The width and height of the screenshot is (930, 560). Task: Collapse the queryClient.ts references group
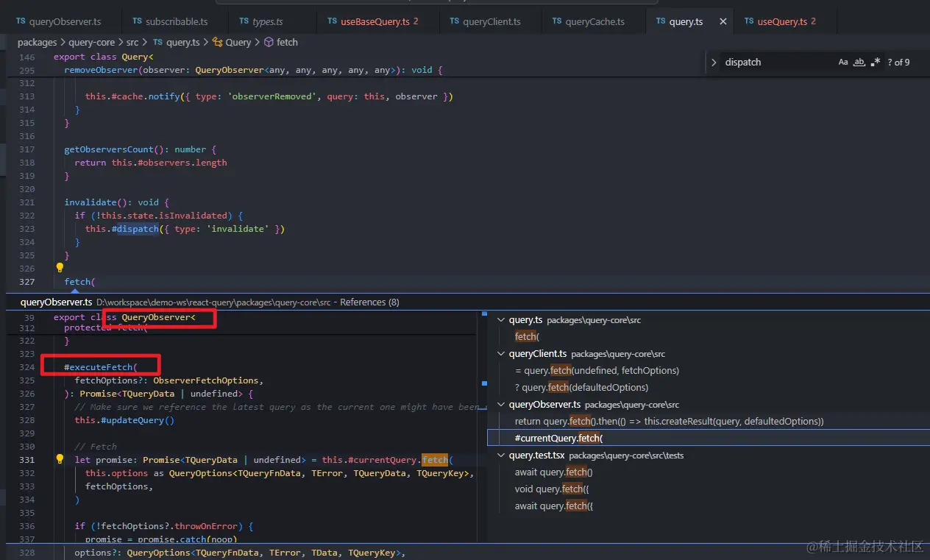click(x=501, y=354)
